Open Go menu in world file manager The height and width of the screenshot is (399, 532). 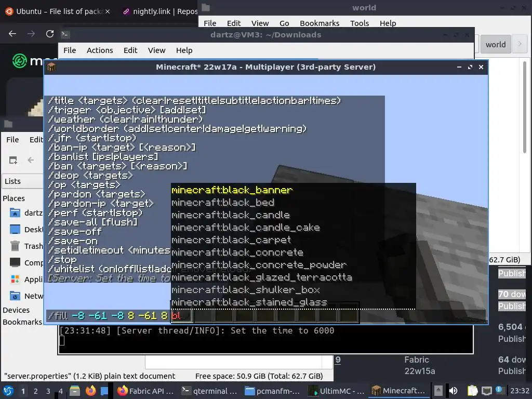284,23
